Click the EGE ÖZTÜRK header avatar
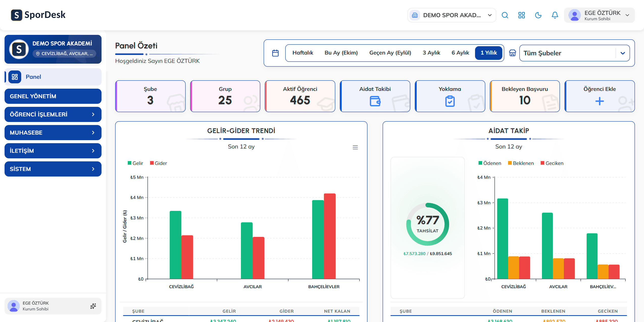644x322 pixels. coord(575,15)
